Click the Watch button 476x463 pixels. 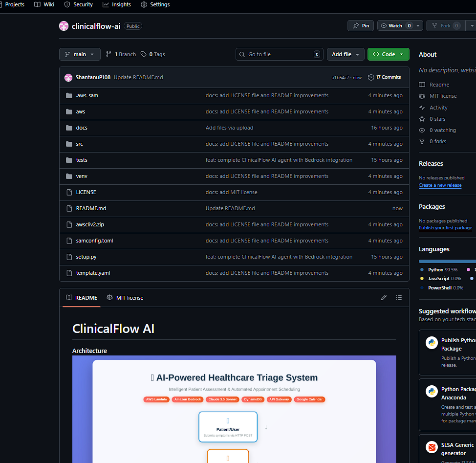point(395,26)
